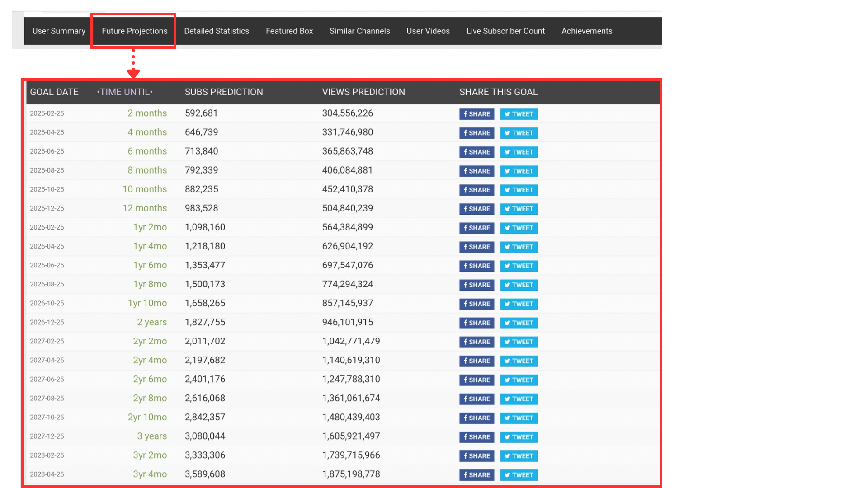Tweet the 2yr 10mo goal prediction
The height and width of the screenshot is (488, 868).
click(519, 418)
